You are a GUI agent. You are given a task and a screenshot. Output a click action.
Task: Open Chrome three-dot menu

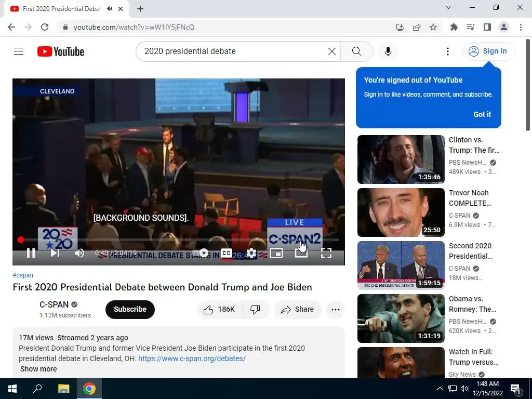(521, 27)
